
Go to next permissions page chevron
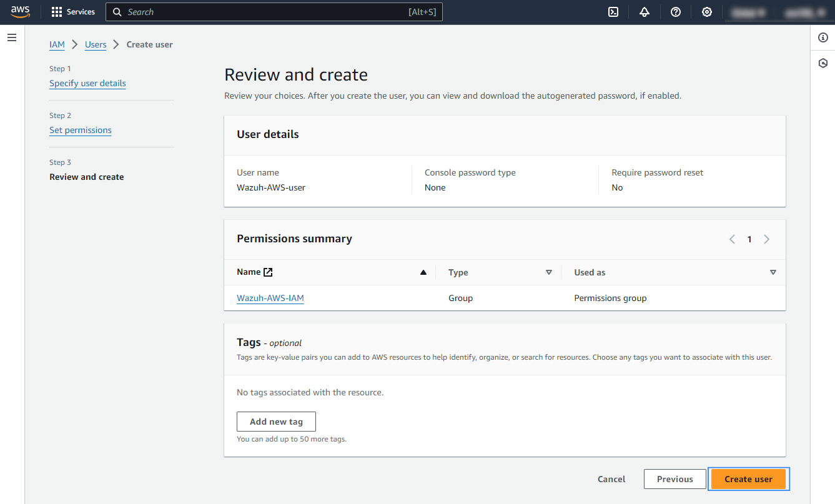[x=767, y=239]
